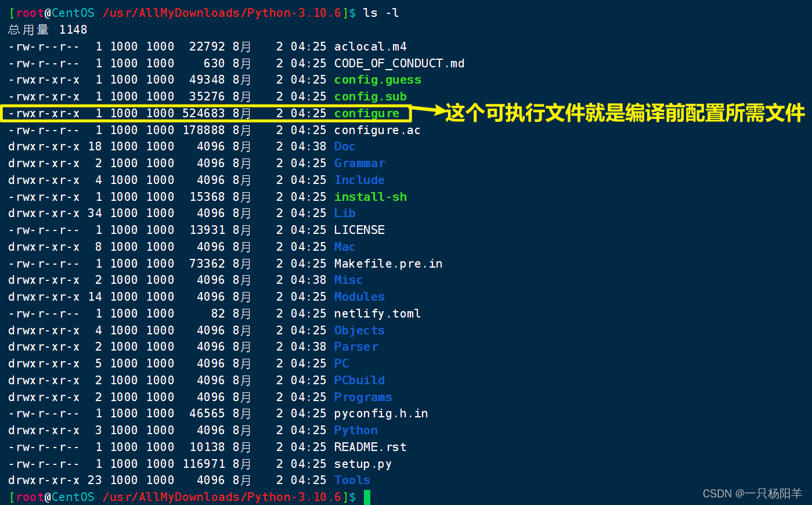Click the Objects directory name

[x=359, y=330]
